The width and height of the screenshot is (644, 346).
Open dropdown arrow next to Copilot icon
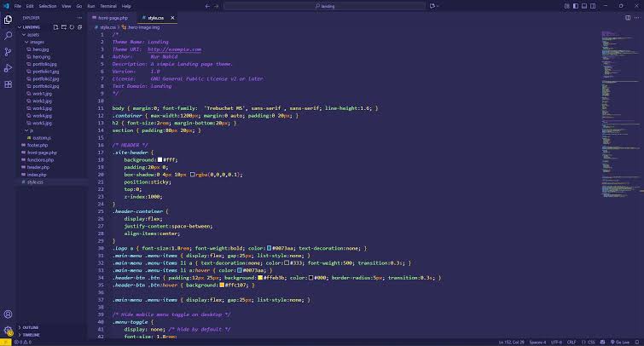click(x=438, y=6)
